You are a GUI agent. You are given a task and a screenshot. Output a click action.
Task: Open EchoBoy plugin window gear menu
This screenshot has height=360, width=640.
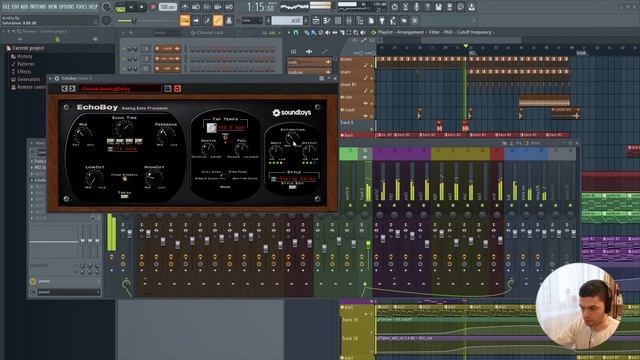coord(57,78)
